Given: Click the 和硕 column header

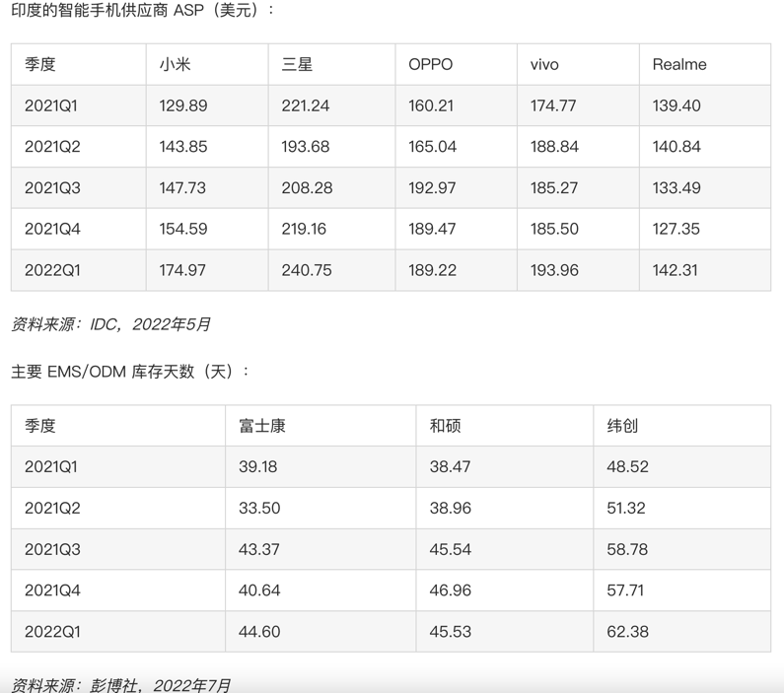Looking at the screenshot, I should pyautogui.click(x=446, y=426).
